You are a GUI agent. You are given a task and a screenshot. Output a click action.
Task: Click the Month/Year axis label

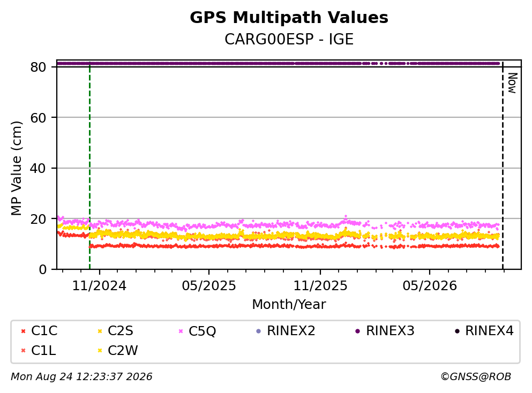coord(289,305)
